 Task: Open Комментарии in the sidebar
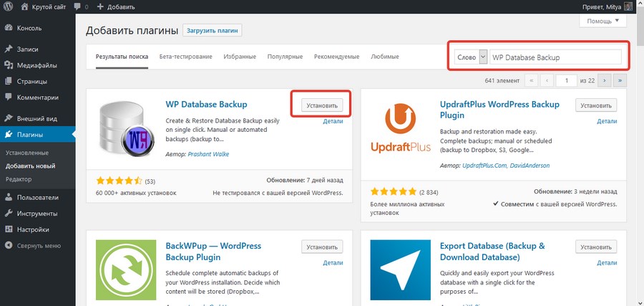[37, 97]
